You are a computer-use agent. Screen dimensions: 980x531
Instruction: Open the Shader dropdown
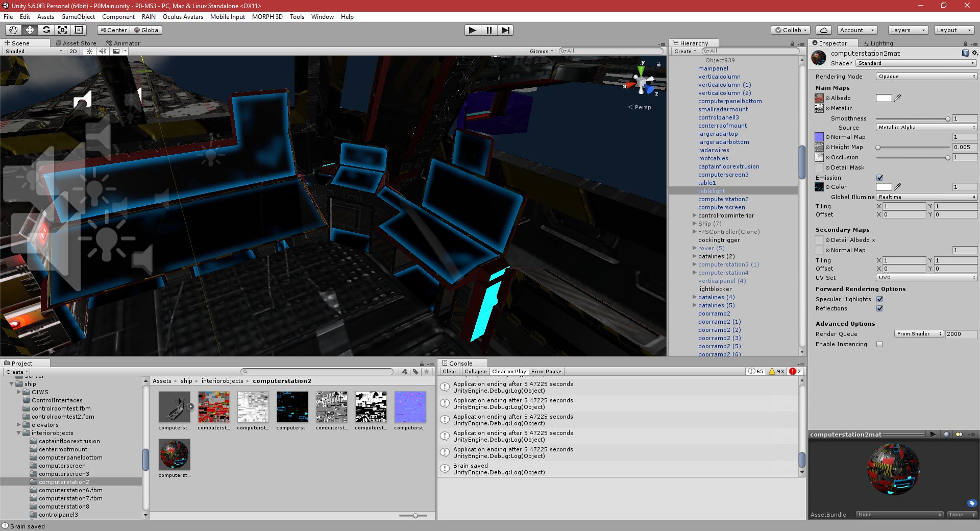click(916, 63)
